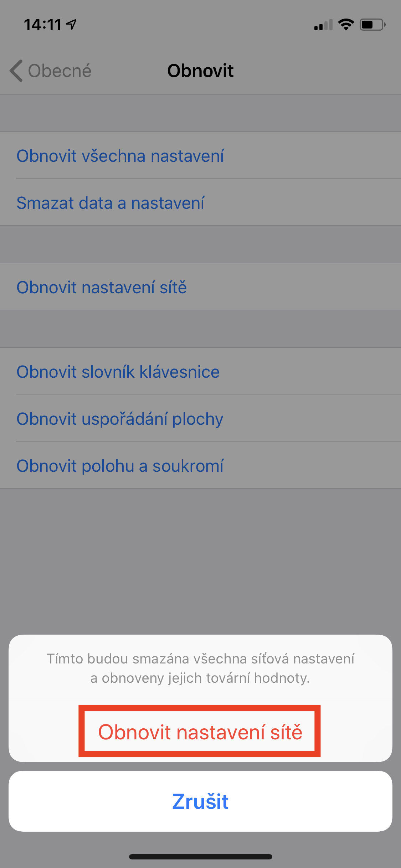The width and height of the screenshot is (401, 868).
Task: Tap the 14:11 clock in status bar
Action: (43, 25)
